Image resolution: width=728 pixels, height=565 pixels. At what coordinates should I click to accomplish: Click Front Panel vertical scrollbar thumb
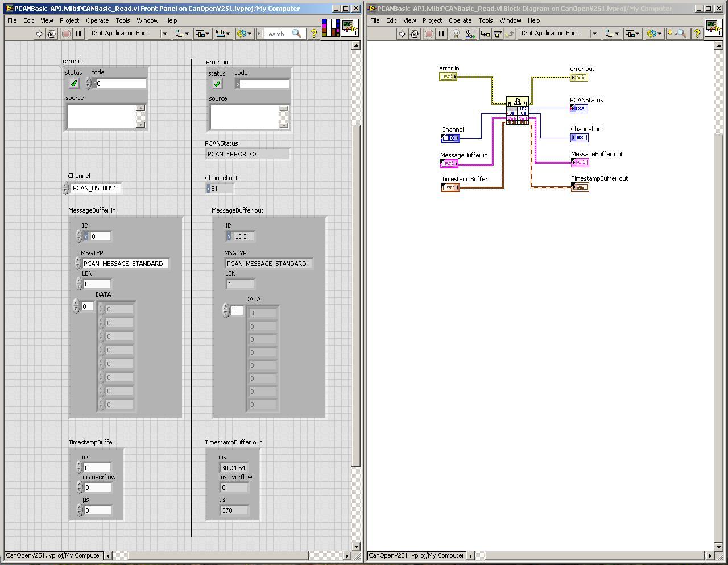(x=356, y=296)
